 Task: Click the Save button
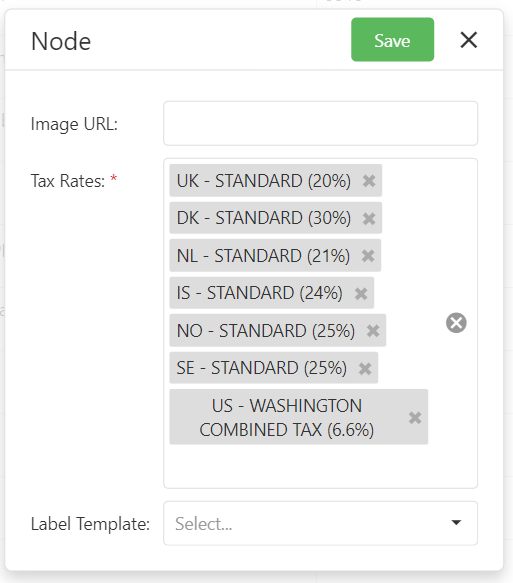[x=393, y=39]
